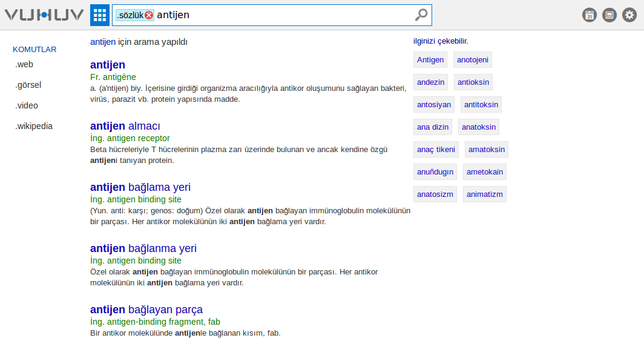Open the settings gear icon
This screenshot has height=352, width=644.
click(x=629, y=15)
